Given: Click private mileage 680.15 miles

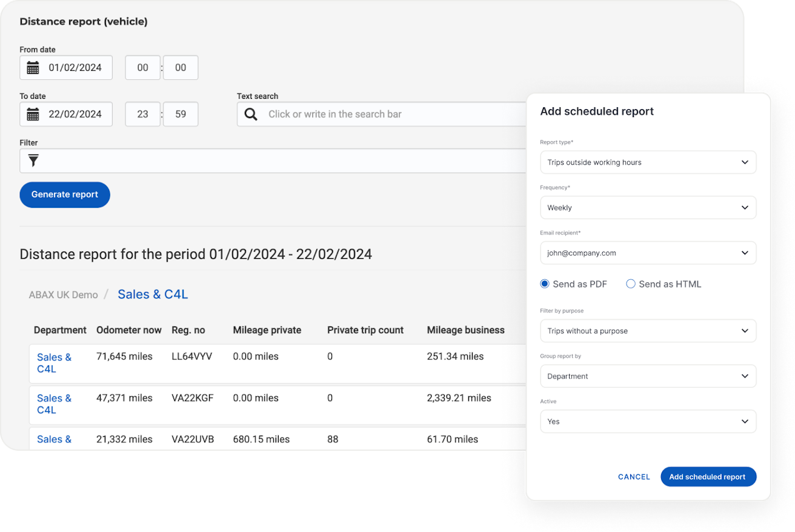Looking at the screenshot, I should (x=261, y=439).
